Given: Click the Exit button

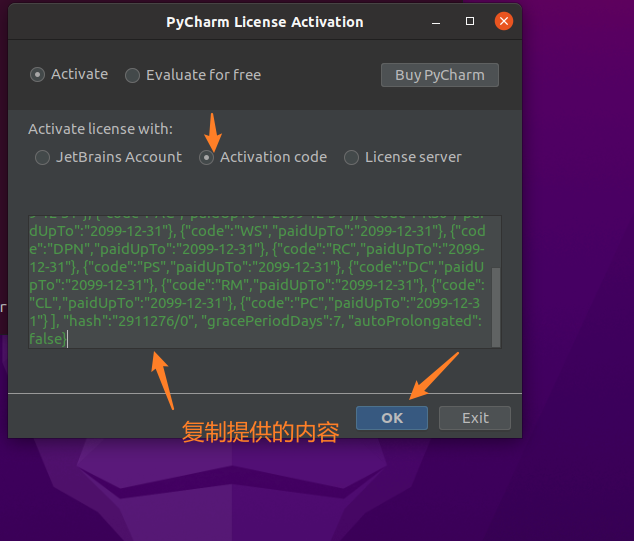Looking at the screenshot, I should coord(475,418).
